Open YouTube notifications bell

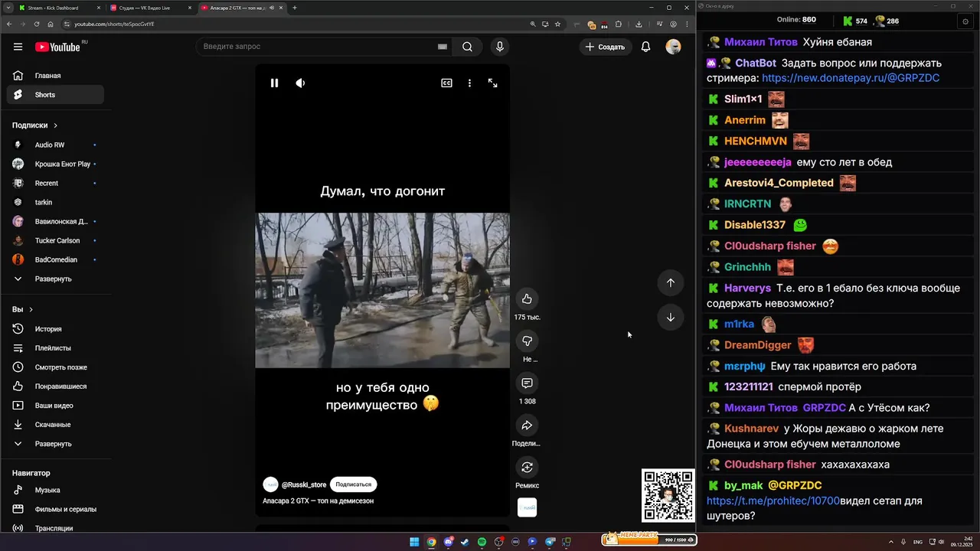645,47
